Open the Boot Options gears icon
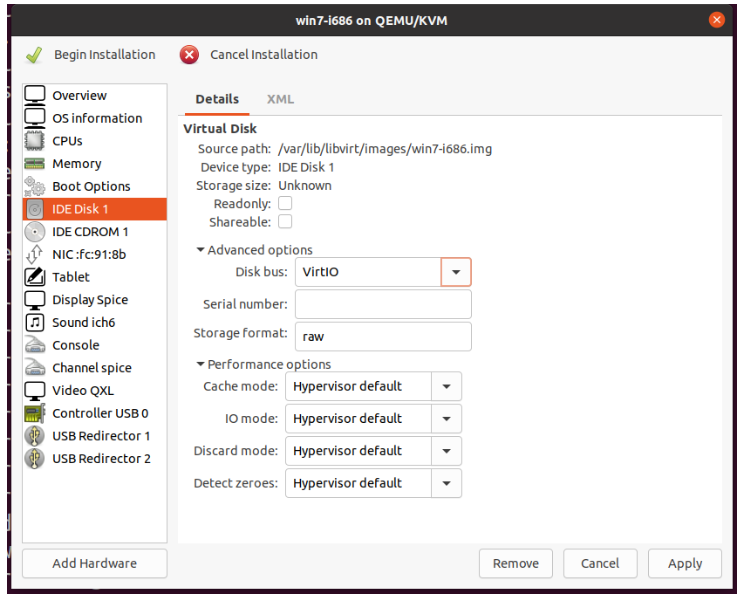749x600 pixels. 35,186
